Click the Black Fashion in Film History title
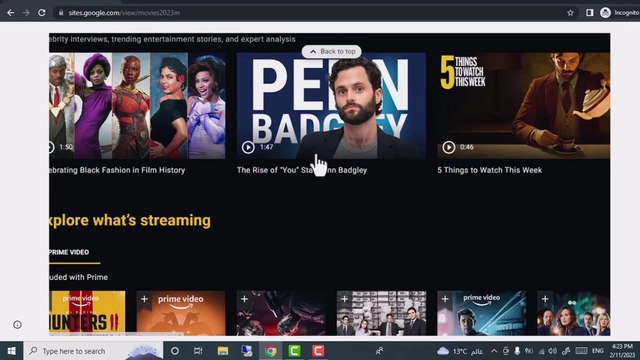 pos(117,170)
